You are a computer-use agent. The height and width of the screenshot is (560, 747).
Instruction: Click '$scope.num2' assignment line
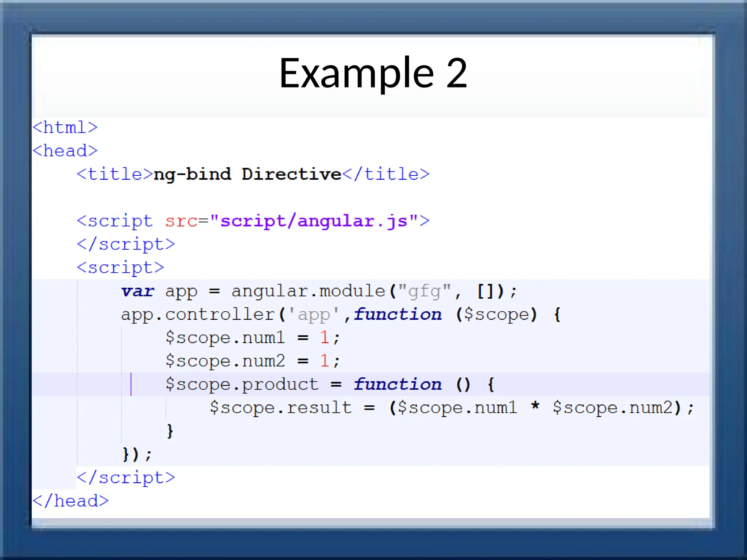[253, 361]
